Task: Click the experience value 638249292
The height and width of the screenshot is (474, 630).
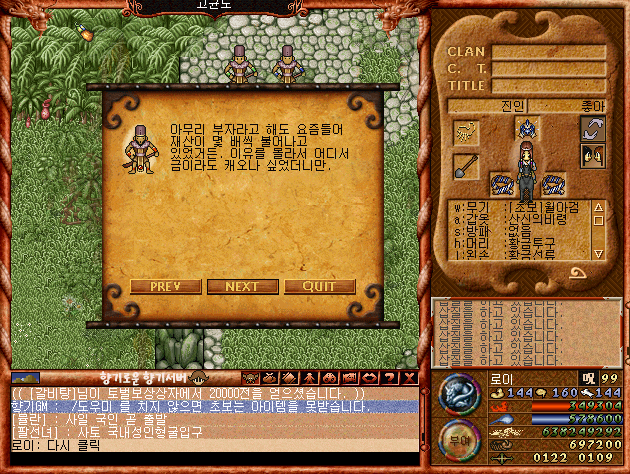Action: coord(582,432)
